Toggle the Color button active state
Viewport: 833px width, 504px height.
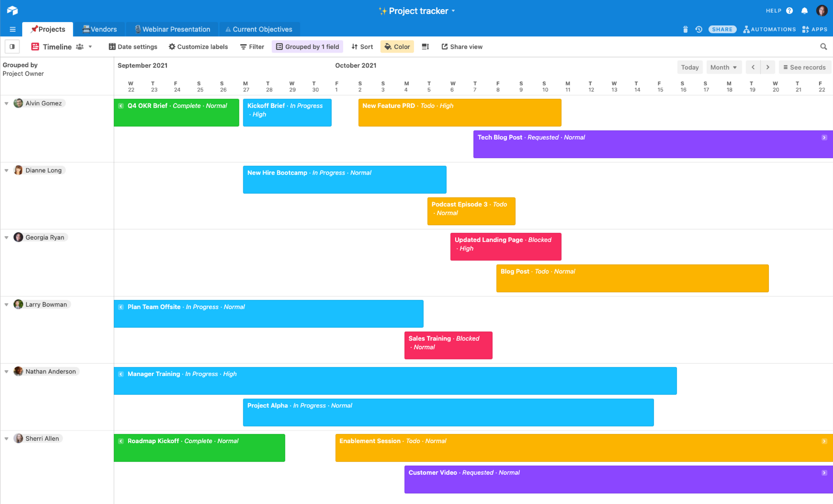coord(397,46)
